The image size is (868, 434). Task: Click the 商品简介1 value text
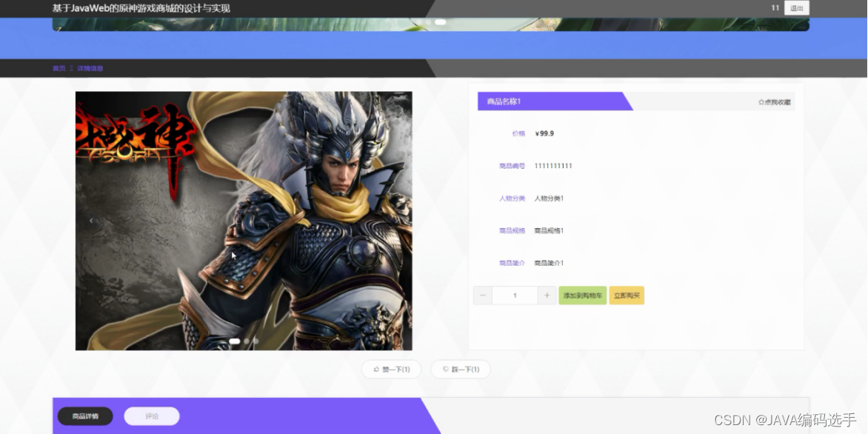(x=549, y=263)
